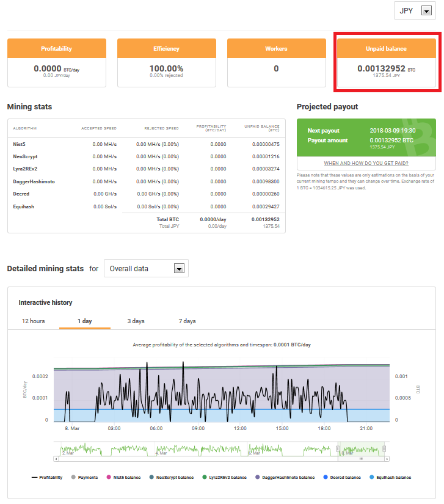Click the chart navigator right scroll arrow
The height and width of the screenshot is (504, 444).
[387, 459]
